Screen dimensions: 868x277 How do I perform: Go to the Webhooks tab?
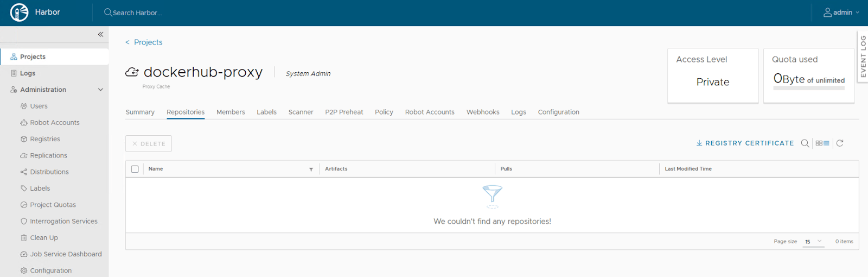tap(483, 112)
